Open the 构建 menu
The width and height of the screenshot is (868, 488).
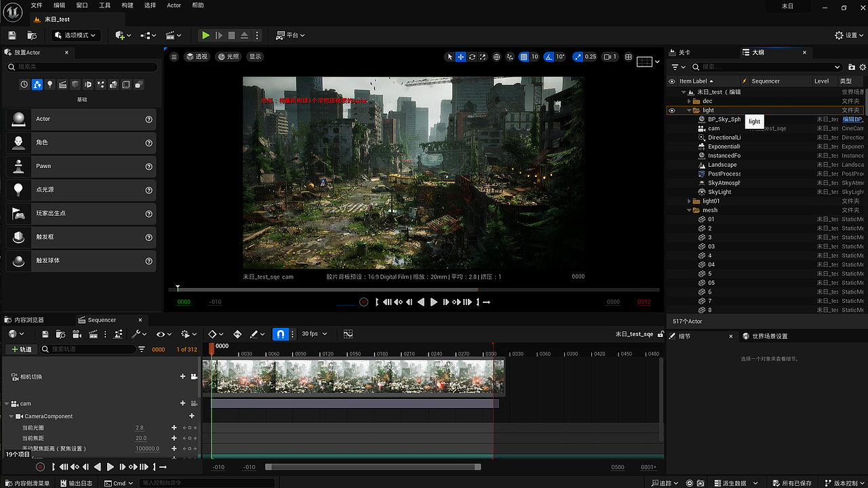pos(127,5)
